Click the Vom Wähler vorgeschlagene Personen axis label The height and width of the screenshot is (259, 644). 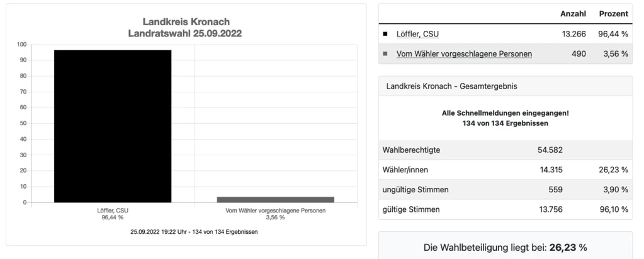[275, 210]
